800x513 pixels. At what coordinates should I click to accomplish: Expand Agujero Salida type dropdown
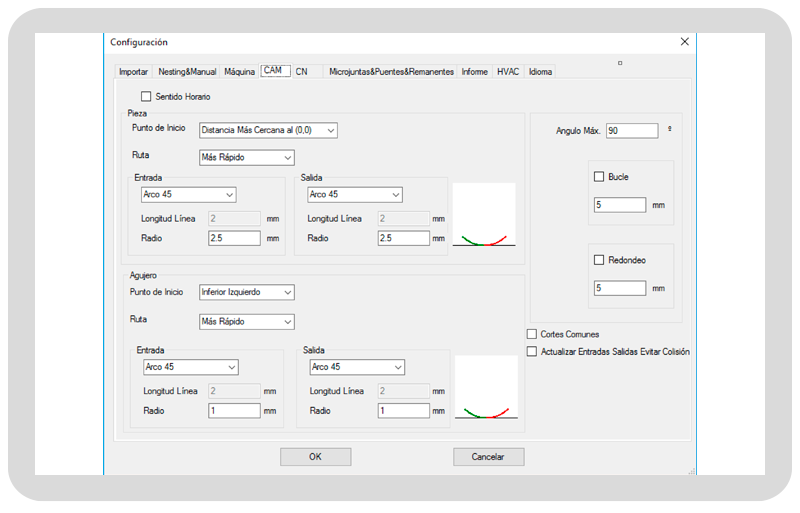(x=357, y=367)
